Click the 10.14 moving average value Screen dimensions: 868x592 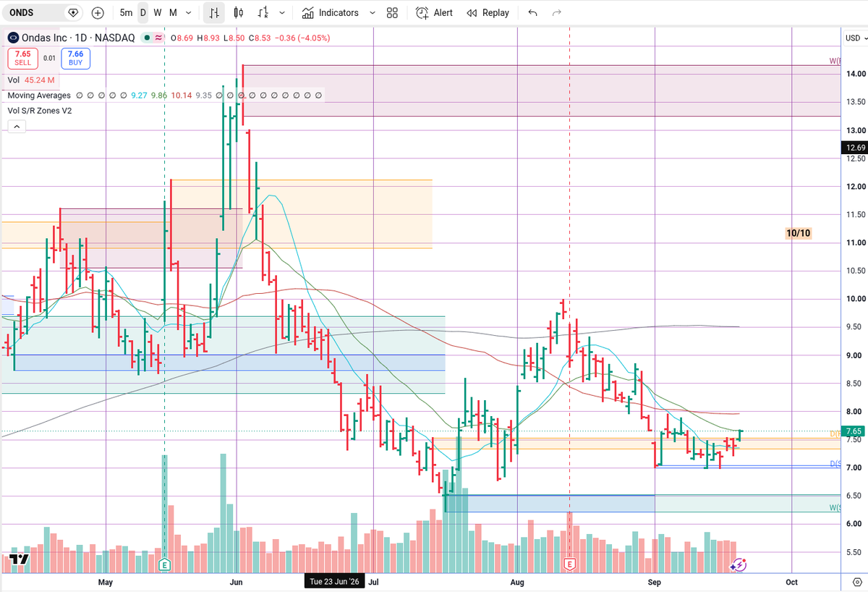182,95
